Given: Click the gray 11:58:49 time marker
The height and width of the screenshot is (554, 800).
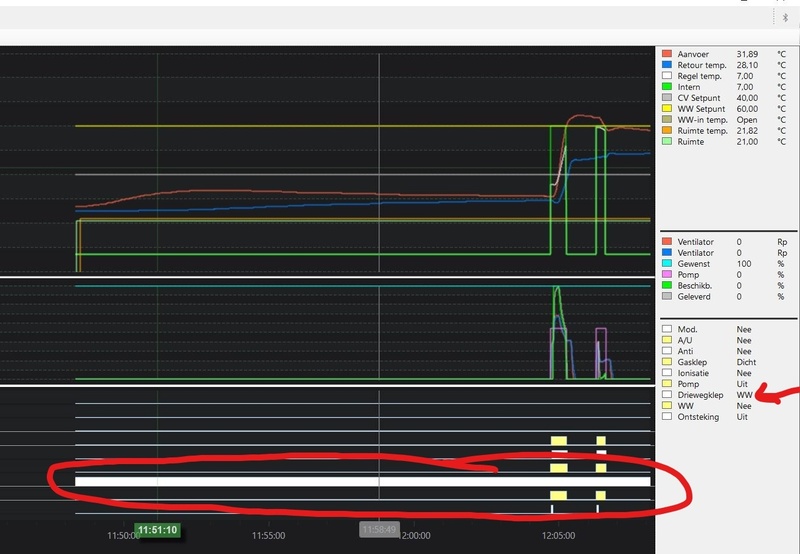Looking at the screenshot, I should tap(379, 530).
